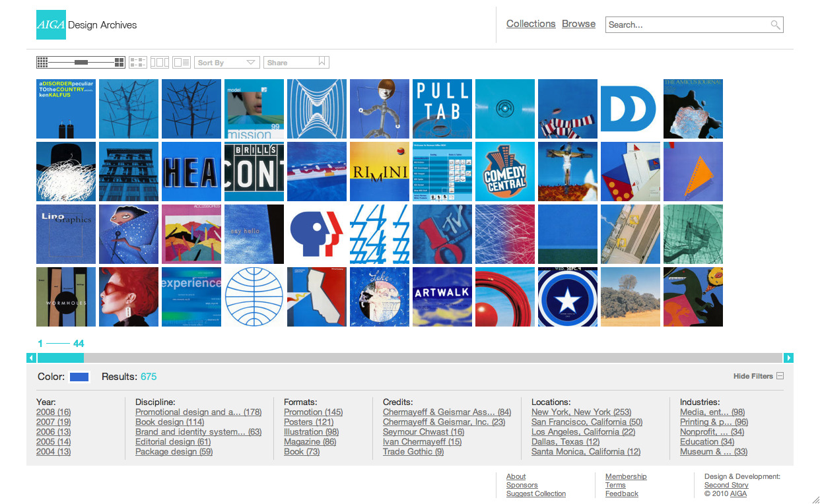
Task: Click the teal horizontal scrollbar thumb
Action: click(61, 358)
